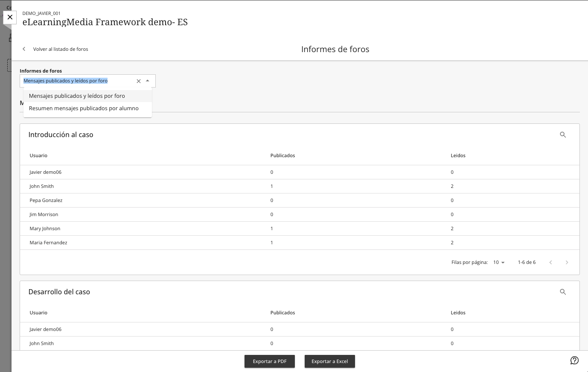The image size is (588, 372).
Task: Click the Filas por página label
Action: pyautogui.click(x=469, y=262)
